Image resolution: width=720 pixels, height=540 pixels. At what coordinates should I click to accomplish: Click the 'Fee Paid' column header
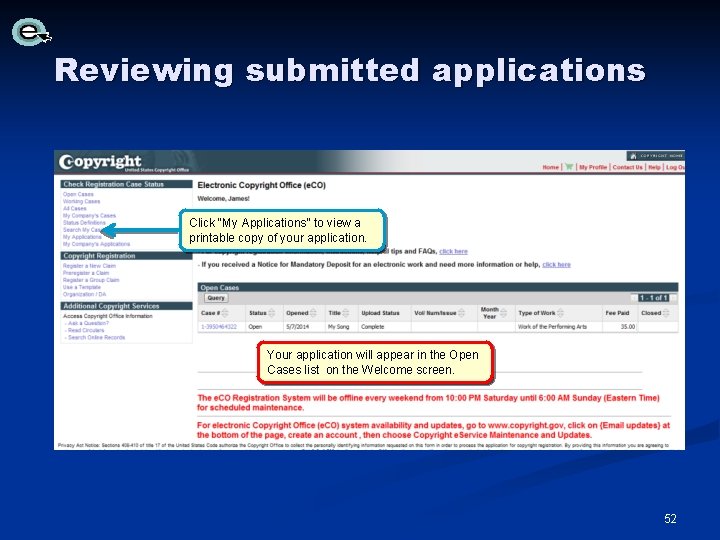tap(617, 313)
